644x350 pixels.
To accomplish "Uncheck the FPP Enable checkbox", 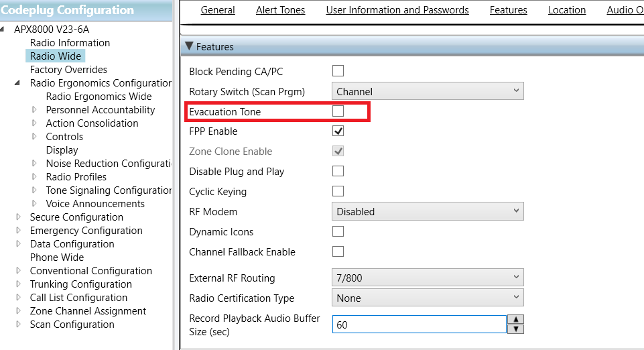I will click(x=338, y=131).
